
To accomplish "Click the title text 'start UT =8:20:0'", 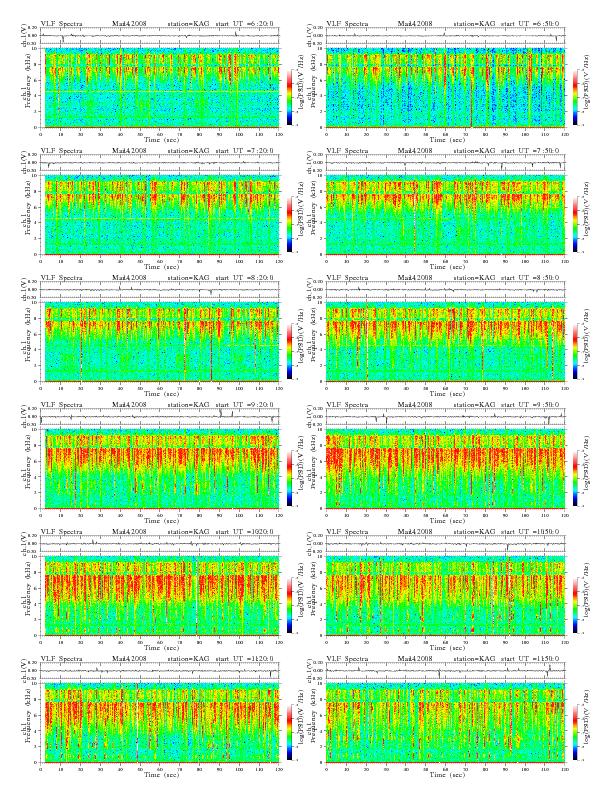I will tap(244, 277).
